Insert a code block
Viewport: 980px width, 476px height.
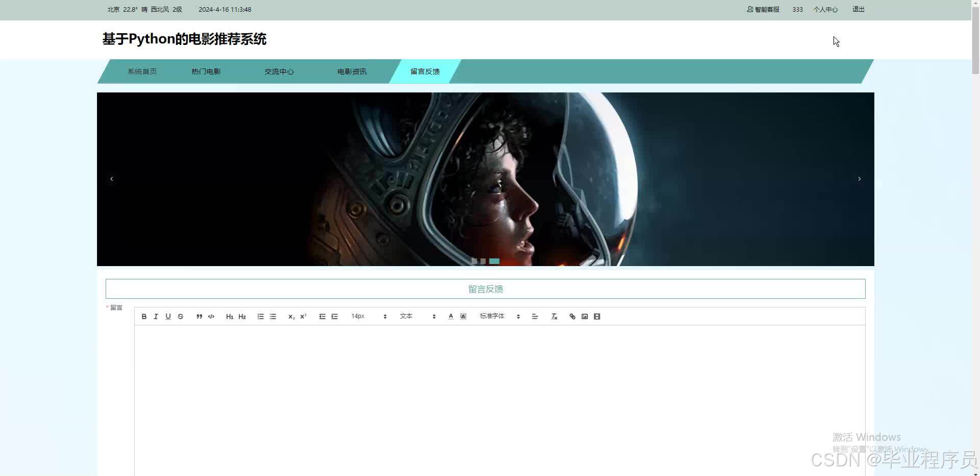[211, 317]
